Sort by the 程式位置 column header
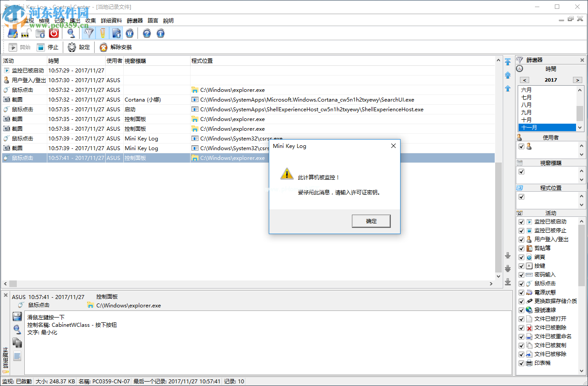Image resolution: width=588 pixels, height=386 pixels. (x=343, y=61)
